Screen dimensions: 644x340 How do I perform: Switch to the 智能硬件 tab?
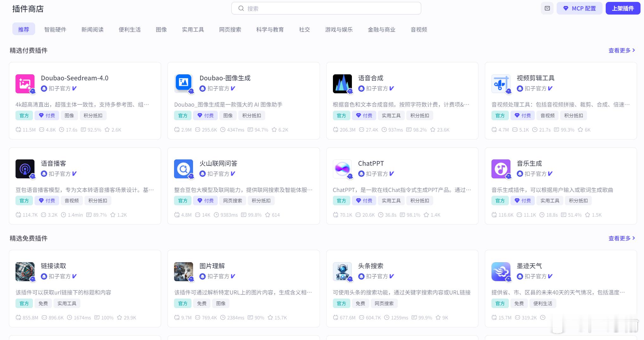click(55, 29)
